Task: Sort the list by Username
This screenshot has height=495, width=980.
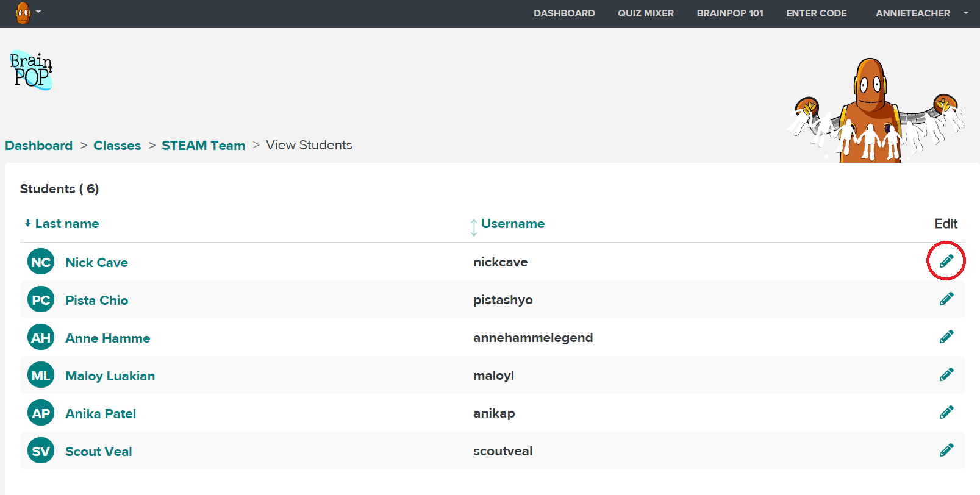Action: click(512, 224)
